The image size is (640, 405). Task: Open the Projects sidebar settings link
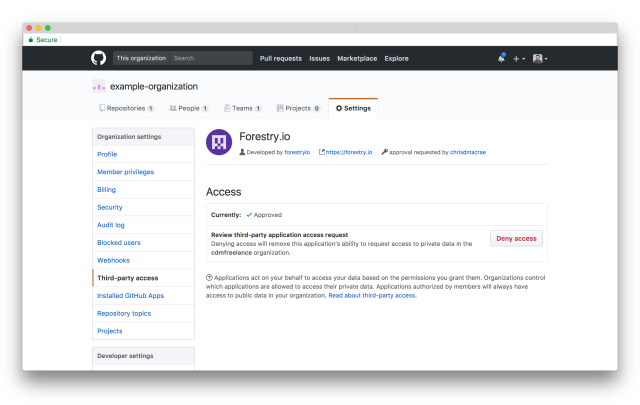point(143,331)
